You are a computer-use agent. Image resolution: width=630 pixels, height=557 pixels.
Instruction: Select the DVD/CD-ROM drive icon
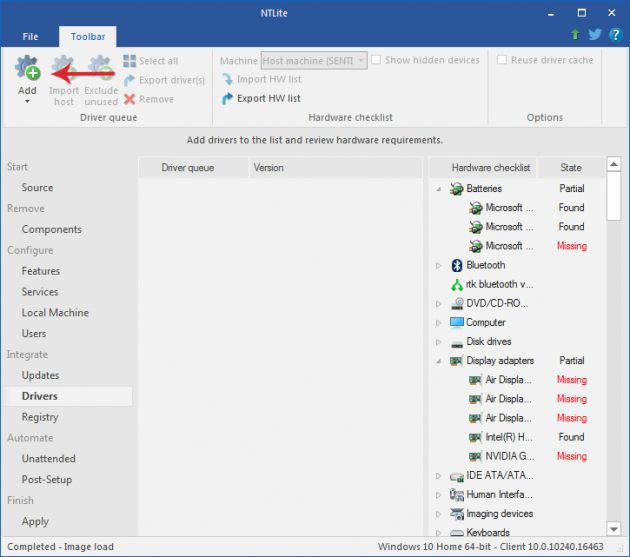coord(457,303)
